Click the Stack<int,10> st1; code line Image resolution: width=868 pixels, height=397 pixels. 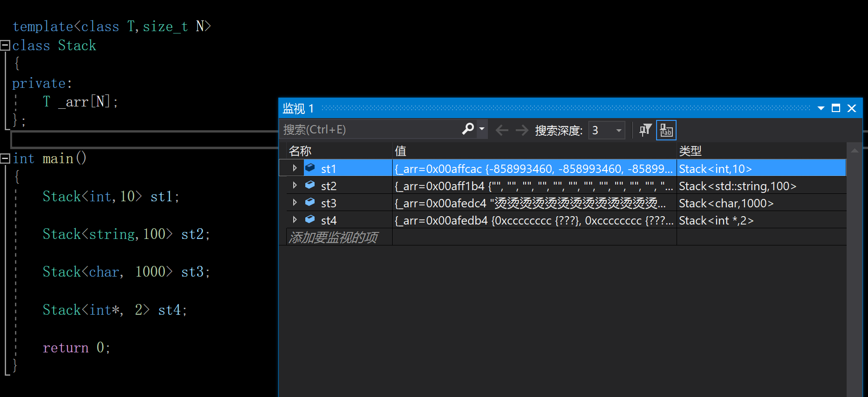[x=111, y=196]
